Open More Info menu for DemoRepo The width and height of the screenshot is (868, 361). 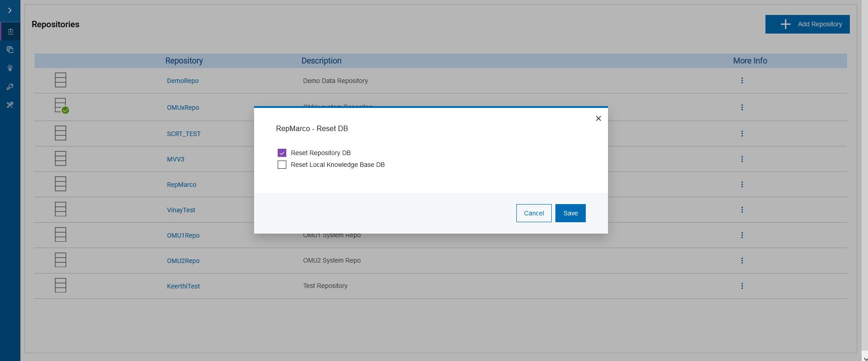[x=742, y=80]
